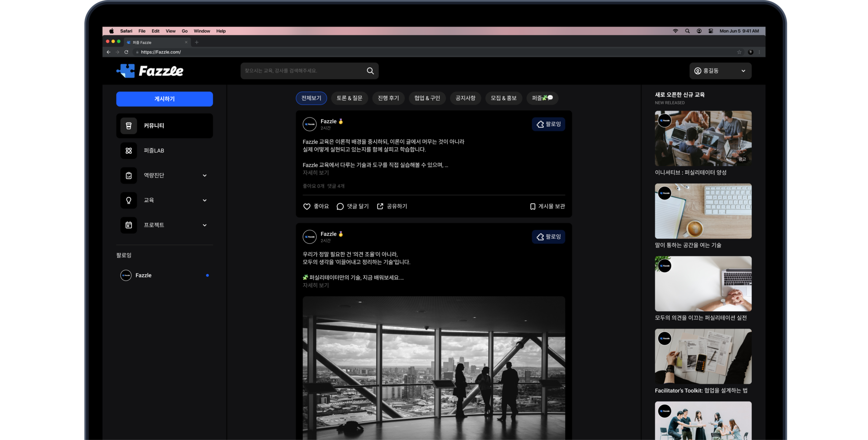Viewport: 868px width, 440px height.
Task: Reload the page with the refresh icon
Action: click(x=127, y=52)
